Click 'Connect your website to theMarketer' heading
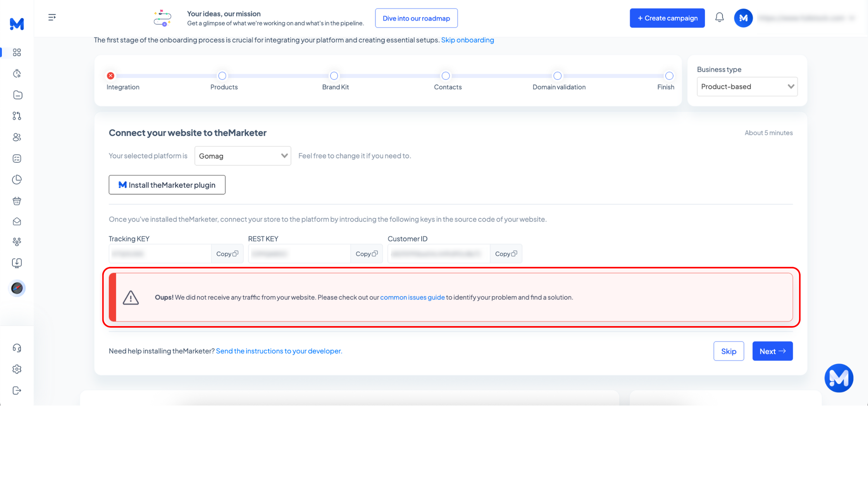 click(x=188, y=133)
